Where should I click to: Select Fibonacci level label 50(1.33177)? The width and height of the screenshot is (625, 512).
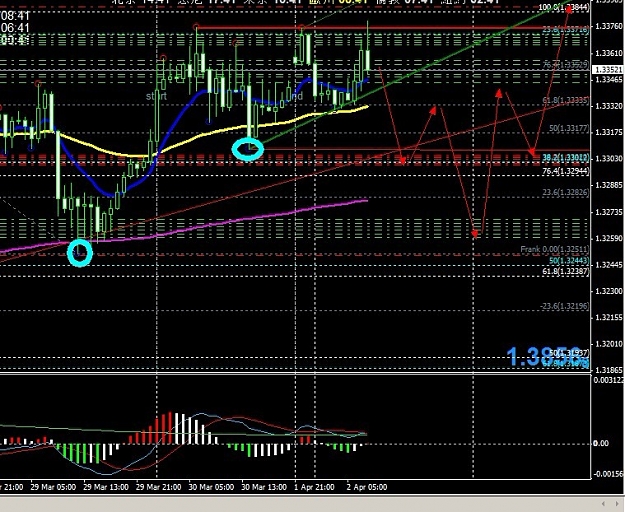pyautogui.click(x=569, y=128)
